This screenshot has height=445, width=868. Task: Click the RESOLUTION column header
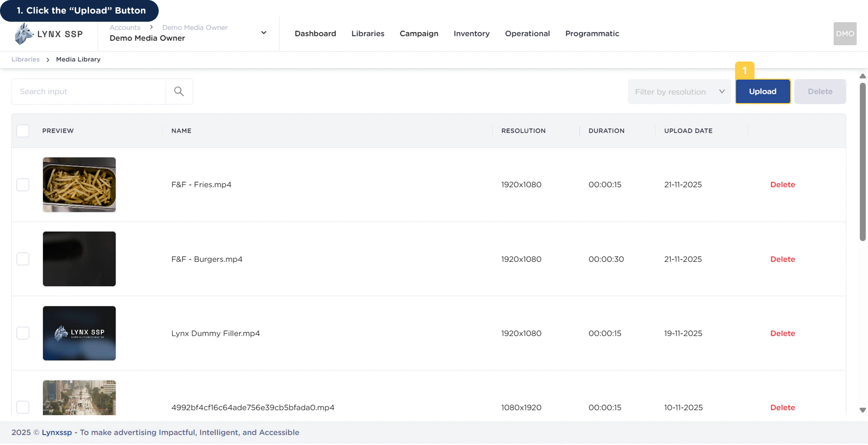click(524, 131)
